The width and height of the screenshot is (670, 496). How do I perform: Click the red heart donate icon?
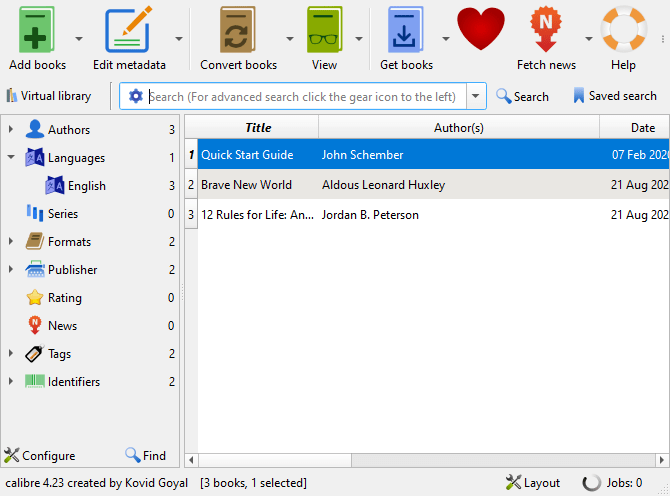click(x=481, y=29)
